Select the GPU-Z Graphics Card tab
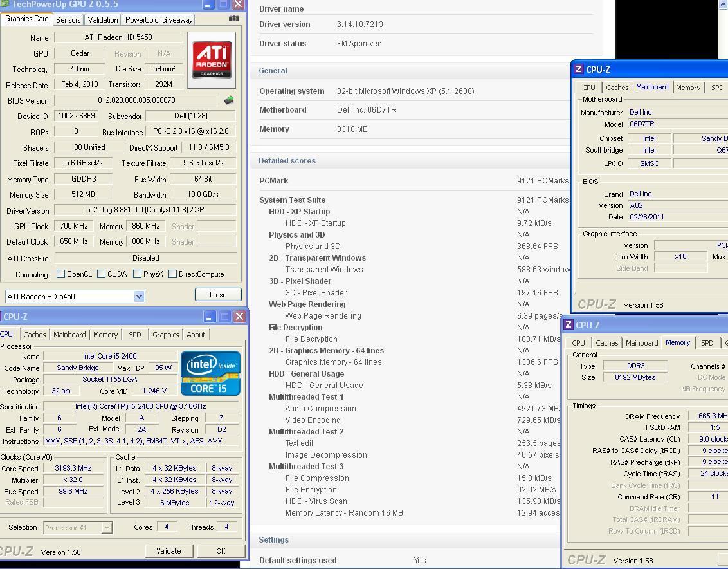 pyautogui.click(x=26, y=19)
